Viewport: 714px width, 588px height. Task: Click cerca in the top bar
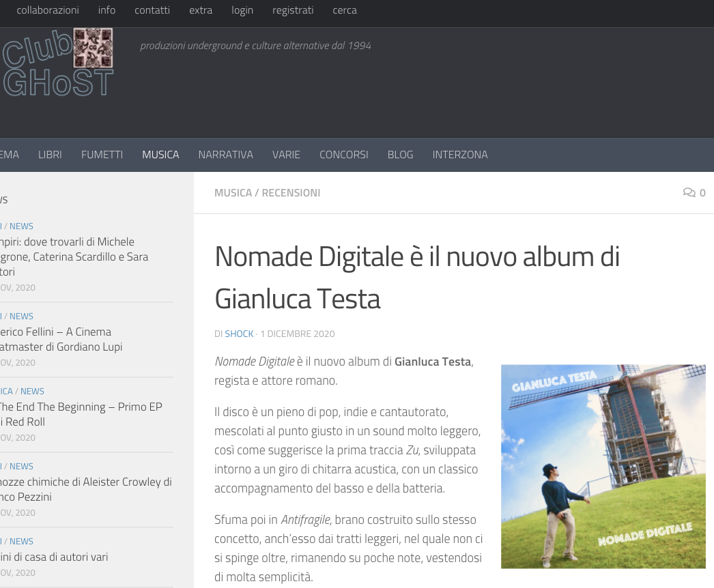(345, 10)
